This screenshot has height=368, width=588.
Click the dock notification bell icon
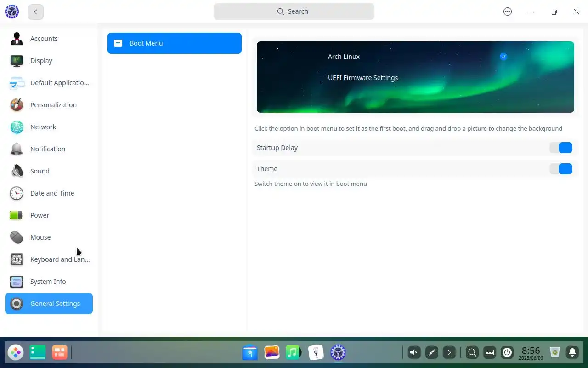pyautogui.click(x=572, y=353)
